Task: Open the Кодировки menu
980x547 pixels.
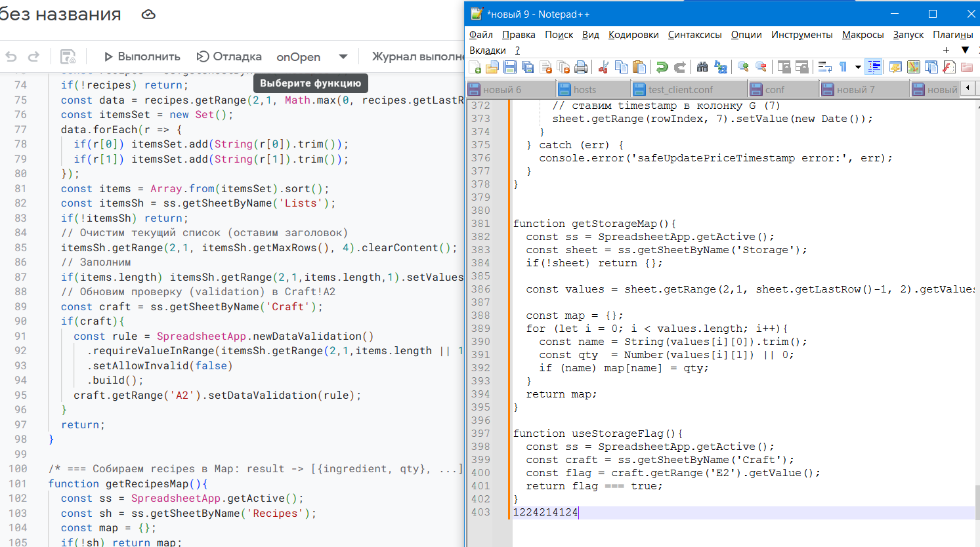Action: (633, 35)
